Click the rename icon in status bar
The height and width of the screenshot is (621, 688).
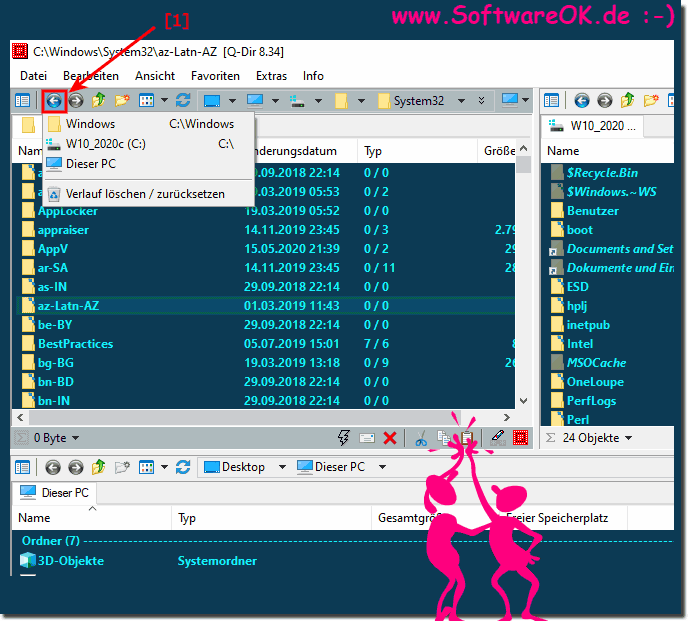pyautogui.click(x=367, y=438)
